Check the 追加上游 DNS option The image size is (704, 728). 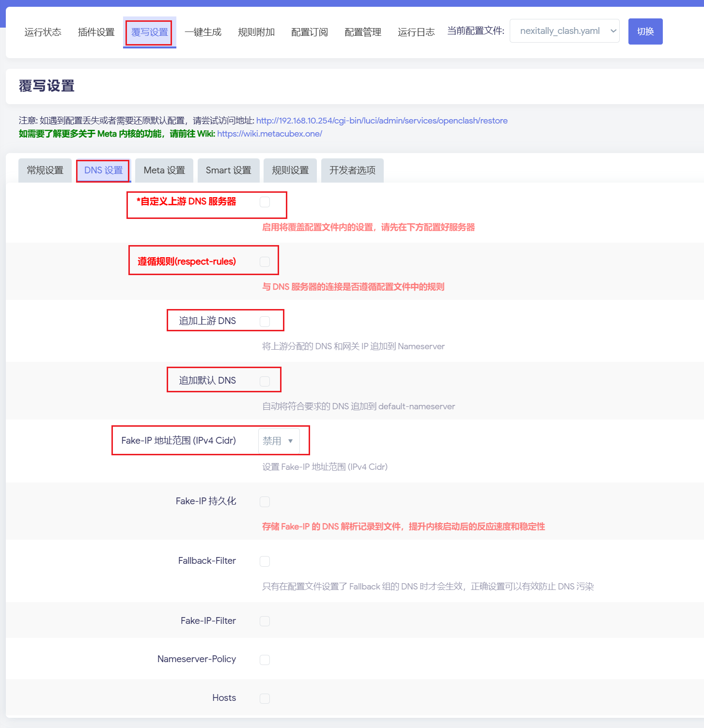click(265, 321)
